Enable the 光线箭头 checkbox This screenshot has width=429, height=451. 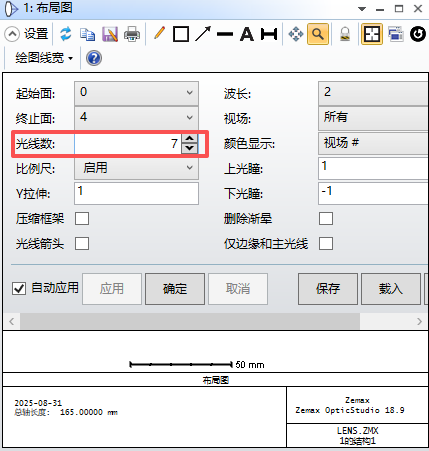pyautogui.click(x=82, y=243)
